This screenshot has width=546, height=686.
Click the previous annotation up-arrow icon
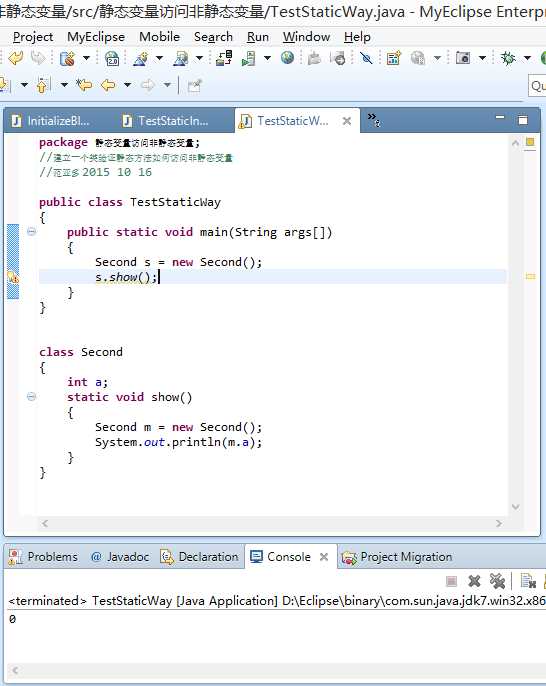[x=42, y=85]
